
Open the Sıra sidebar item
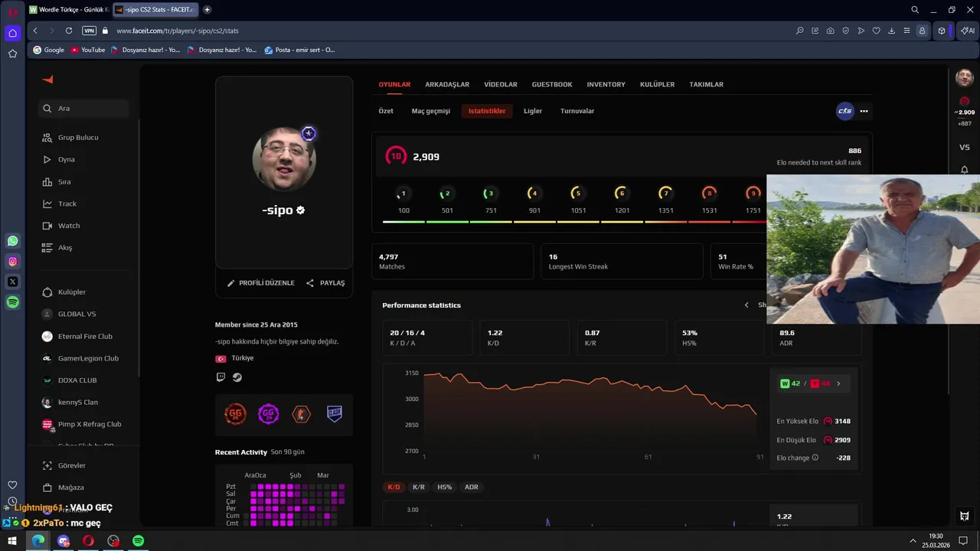(x=64, y=182)
